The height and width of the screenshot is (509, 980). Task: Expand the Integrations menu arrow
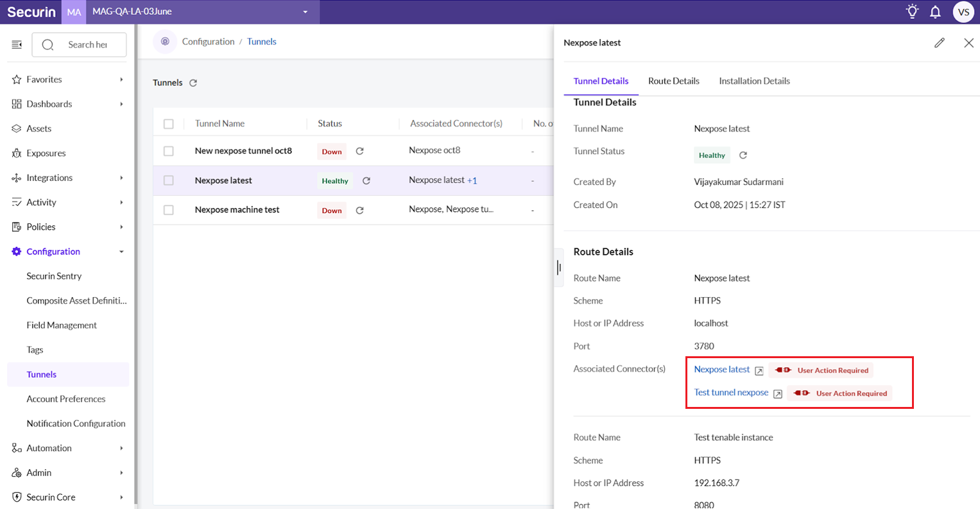121,178
